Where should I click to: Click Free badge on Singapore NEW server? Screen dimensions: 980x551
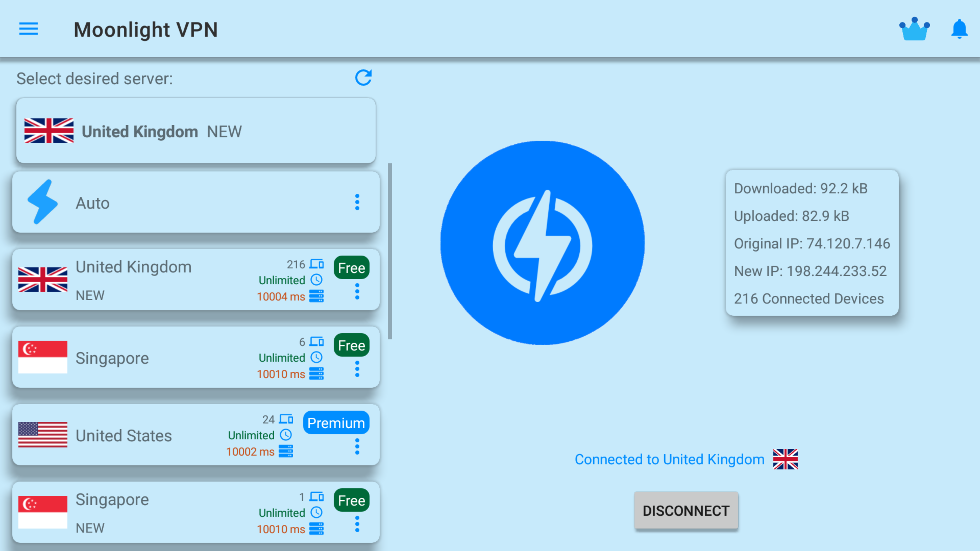(x=351, y=500)
